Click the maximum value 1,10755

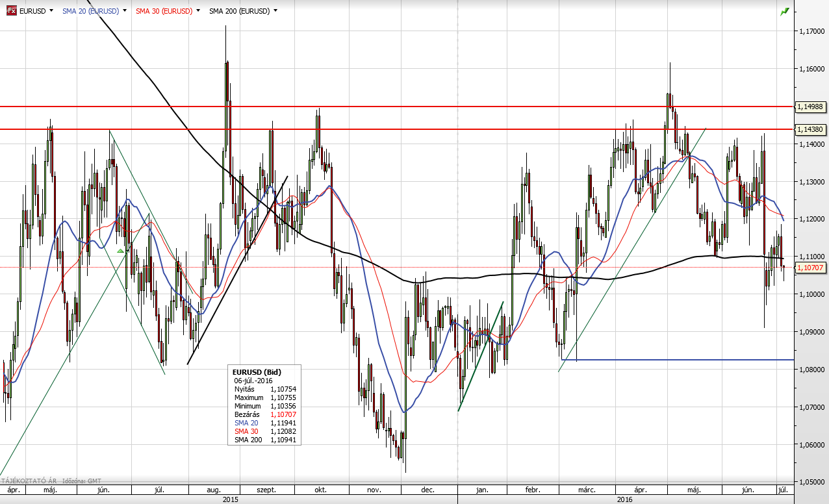[x=283, y=397]
